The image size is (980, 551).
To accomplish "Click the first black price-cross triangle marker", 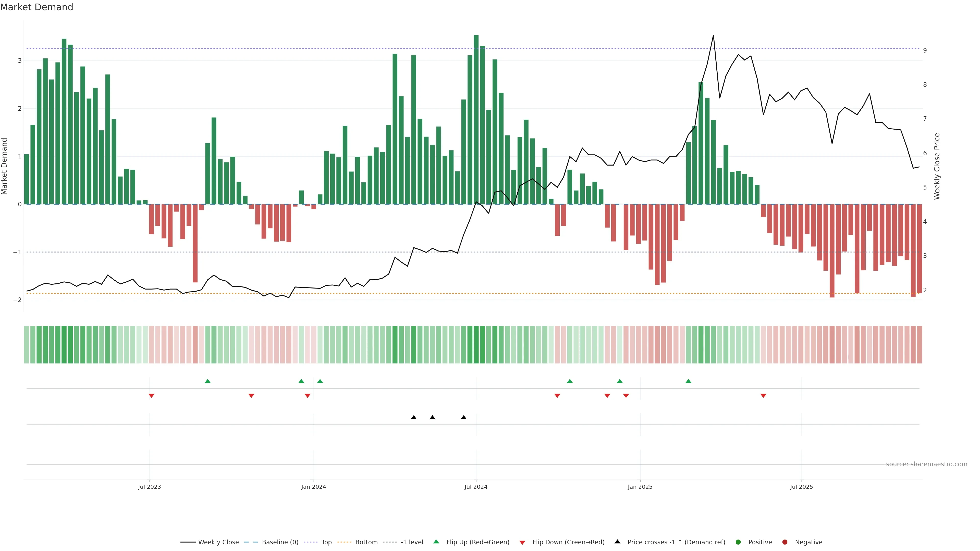I will pos(413,418).
